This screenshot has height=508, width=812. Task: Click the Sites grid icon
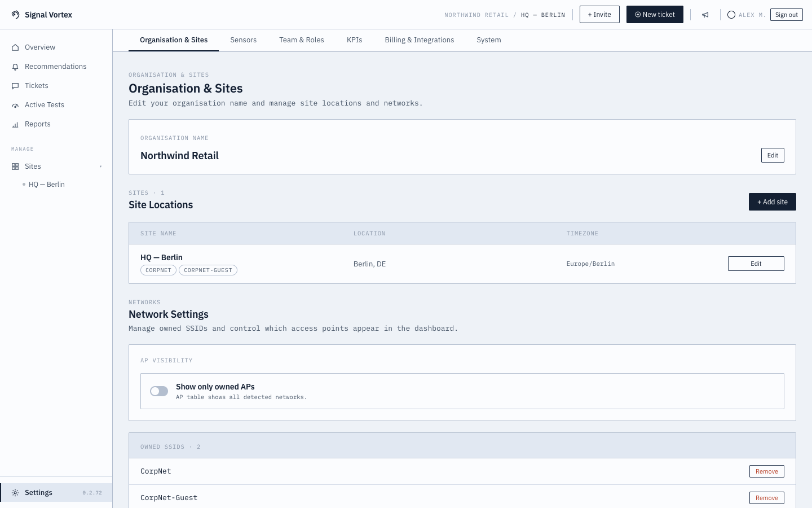[15, 167]
